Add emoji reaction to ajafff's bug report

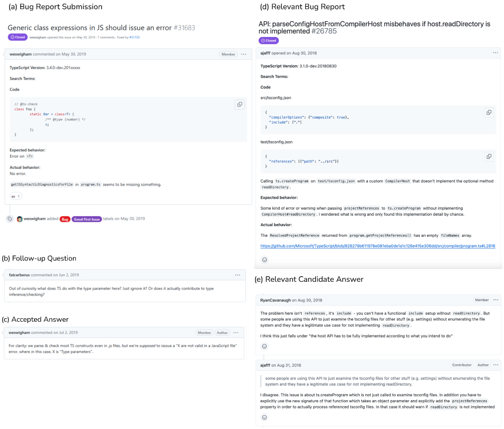pyautogui.click(x=264, y=260)
